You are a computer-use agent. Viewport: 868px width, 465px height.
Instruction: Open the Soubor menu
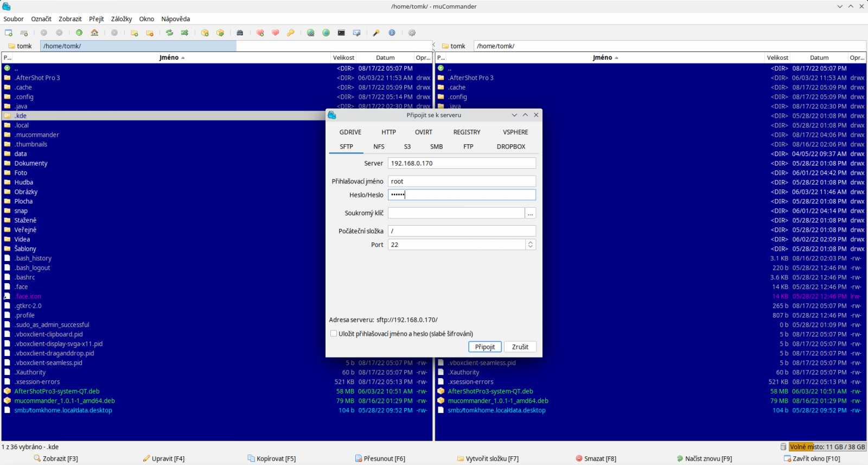point(14,19)
